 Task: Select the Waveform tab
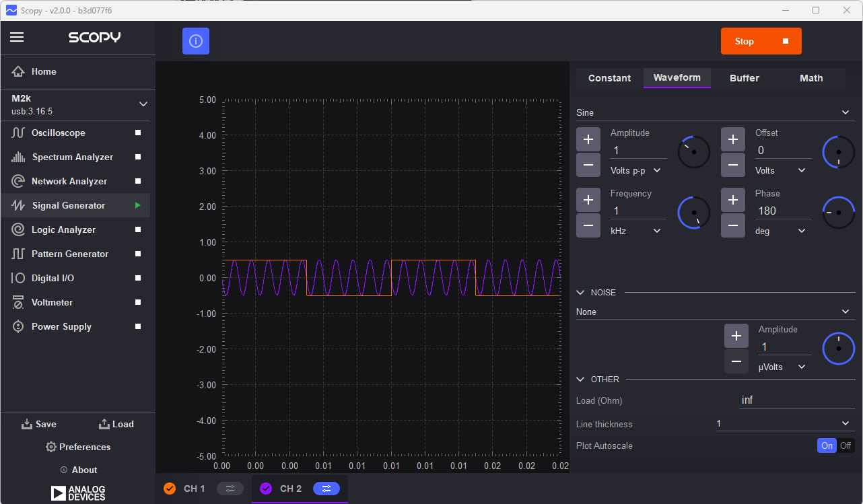point(677,78)
